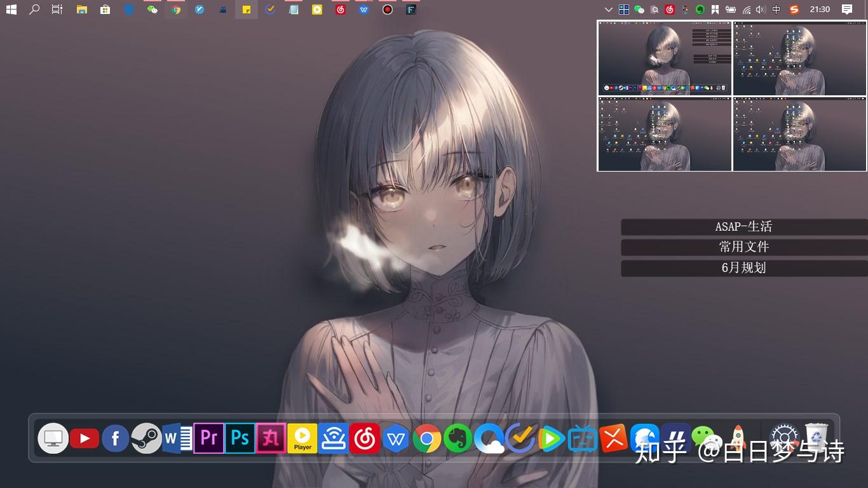The height and width of the screenshot is (488, 868).
Task: Open the battery status tray icon
Action: 731,10
